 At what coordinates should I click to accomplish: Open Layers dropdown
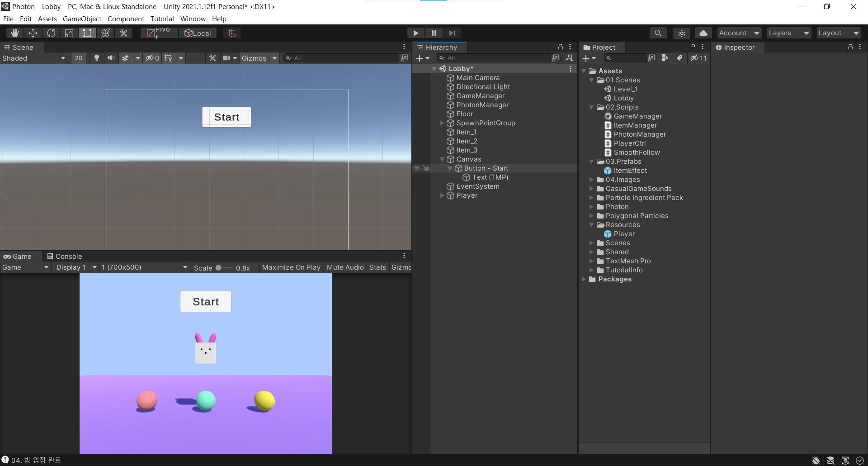click(x=789, y=33)
